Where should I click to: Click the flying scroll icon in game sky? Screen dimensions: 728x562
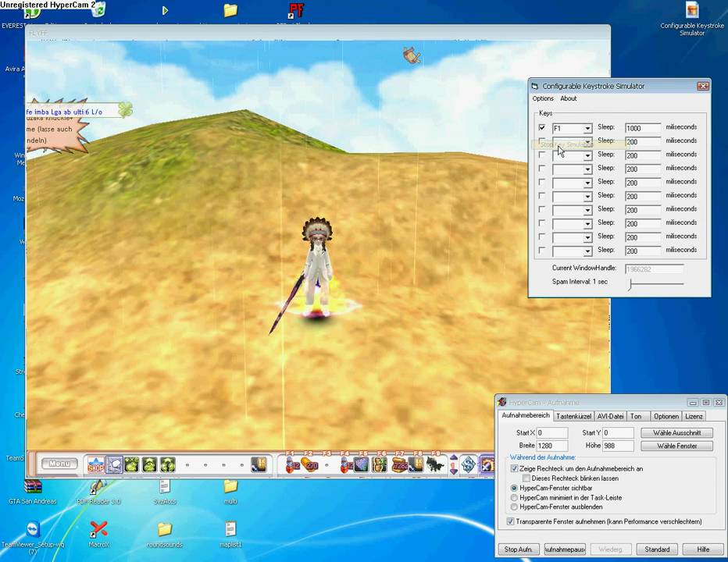tap(412, 56)
